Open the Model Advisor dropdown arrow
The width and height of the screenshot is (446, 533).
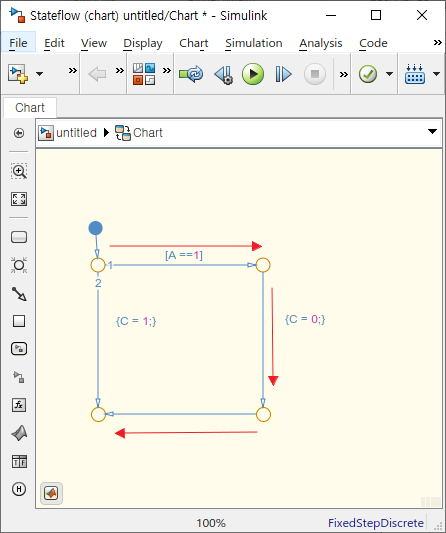(390, 74)
